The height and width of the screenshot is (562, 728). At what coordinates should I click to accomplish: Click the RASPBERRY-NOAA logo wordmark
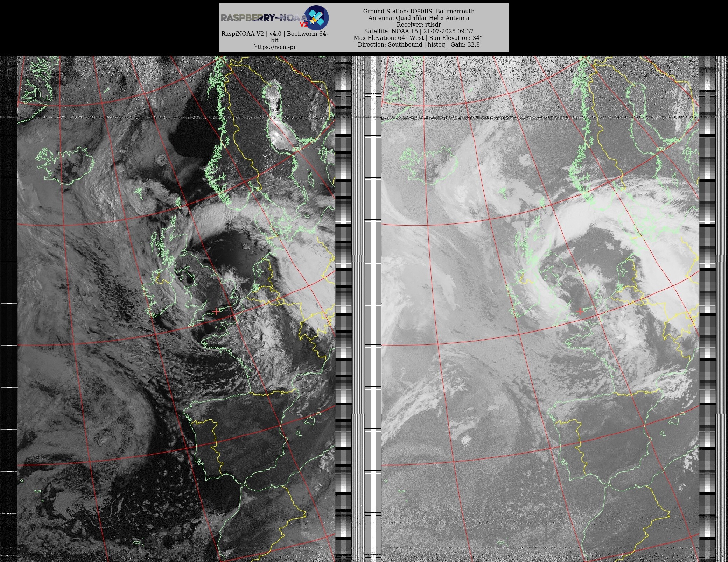click(x=264, y=18)
